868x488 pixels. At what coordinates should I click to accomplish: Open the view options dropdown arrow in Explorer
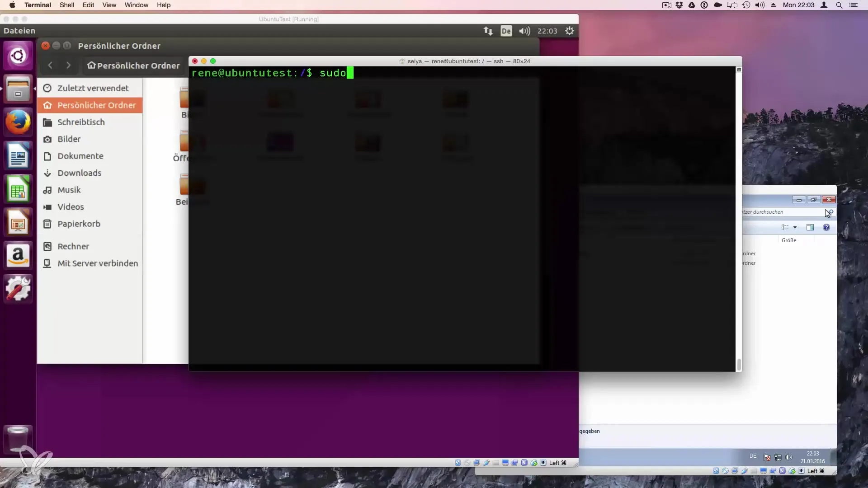pos(795,227)
